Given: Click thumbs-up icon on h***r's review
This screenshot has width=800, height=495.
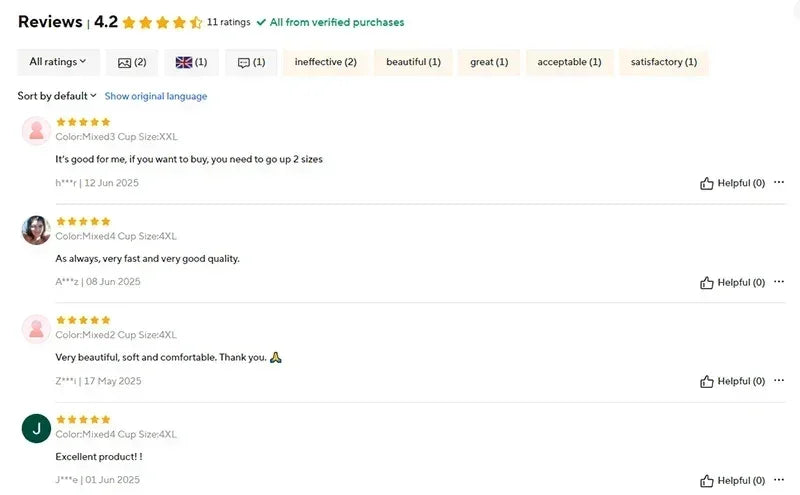Looking at the screenshot, I should tap(707, 183).
